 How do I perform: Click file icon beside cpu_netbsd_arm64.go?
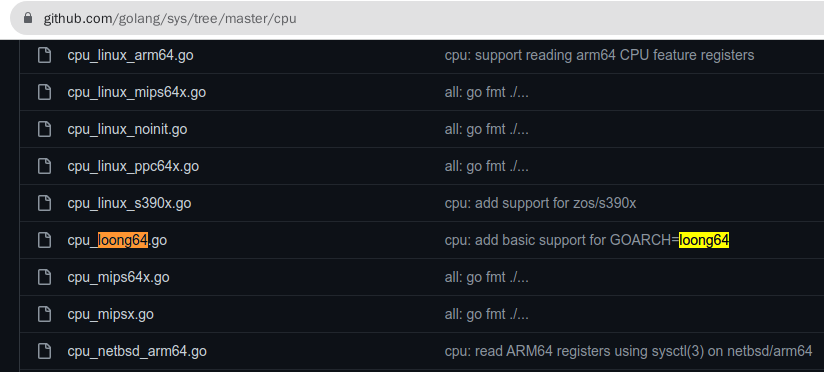[44, 351]
